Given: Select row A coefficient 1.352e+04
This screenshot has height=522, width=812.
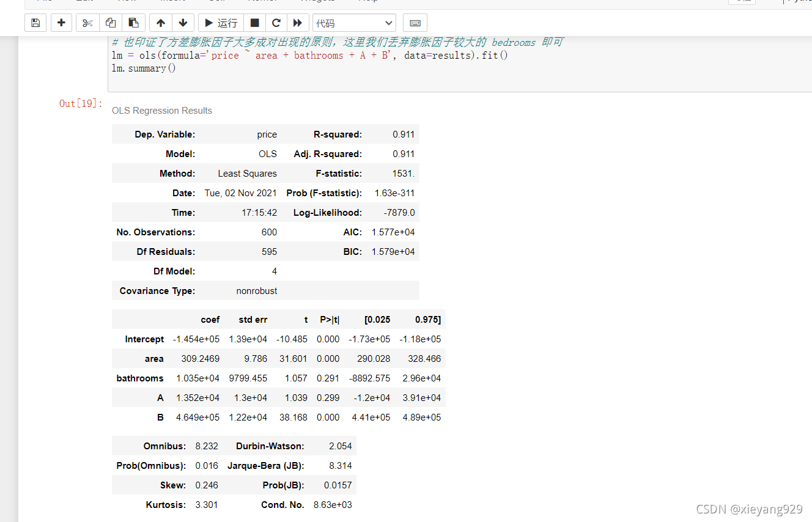Looking at the screenshot, I should 198,398.
